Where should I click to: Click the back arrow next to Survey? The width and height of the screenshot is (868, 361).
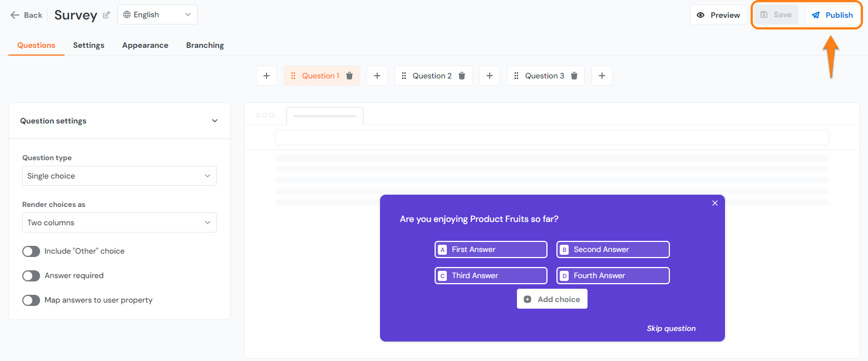(x=14, y=15)
